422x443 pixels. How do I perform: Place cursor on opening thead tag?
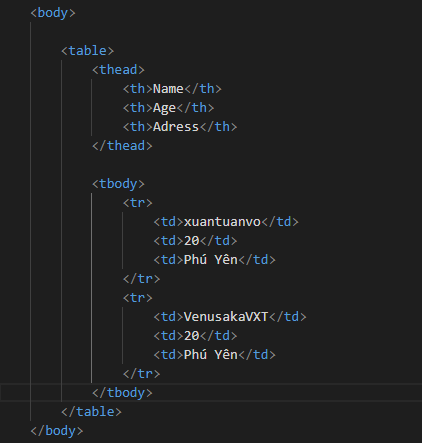[118, 70]
